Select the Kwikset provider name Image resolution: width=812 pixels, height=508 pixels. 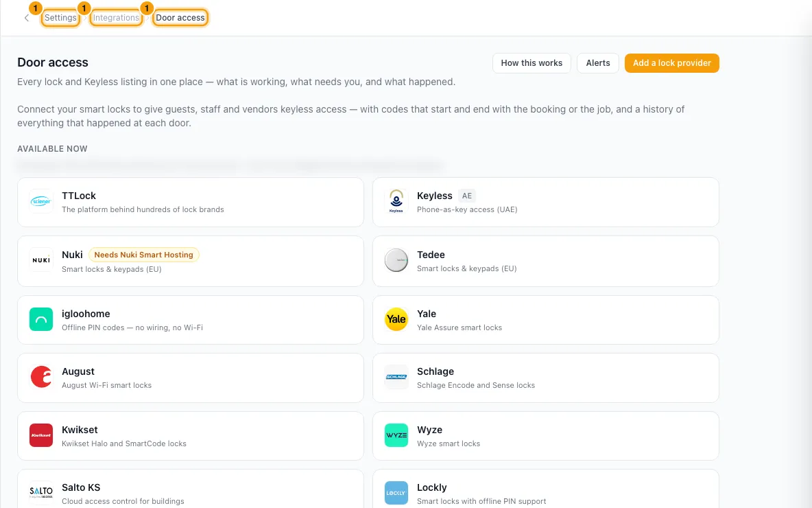click(80, 430)
